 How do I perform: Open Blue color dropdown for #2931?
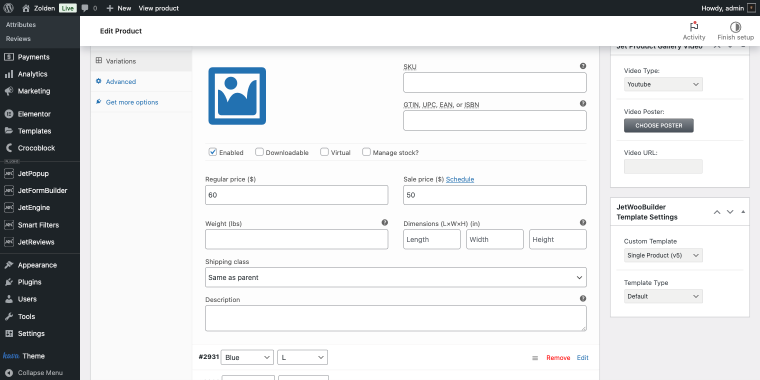(x=247, y=357)
